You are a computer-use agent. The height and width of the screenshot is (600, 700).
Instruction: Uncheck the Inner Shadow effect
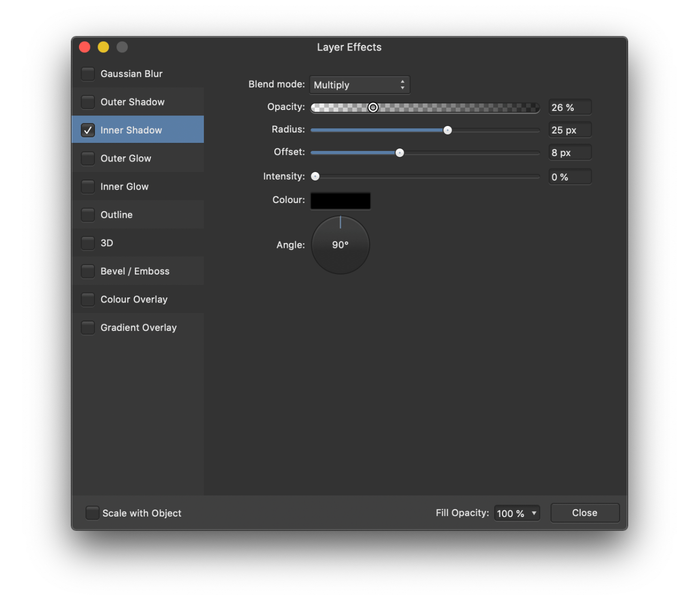[x=88, y=130]
